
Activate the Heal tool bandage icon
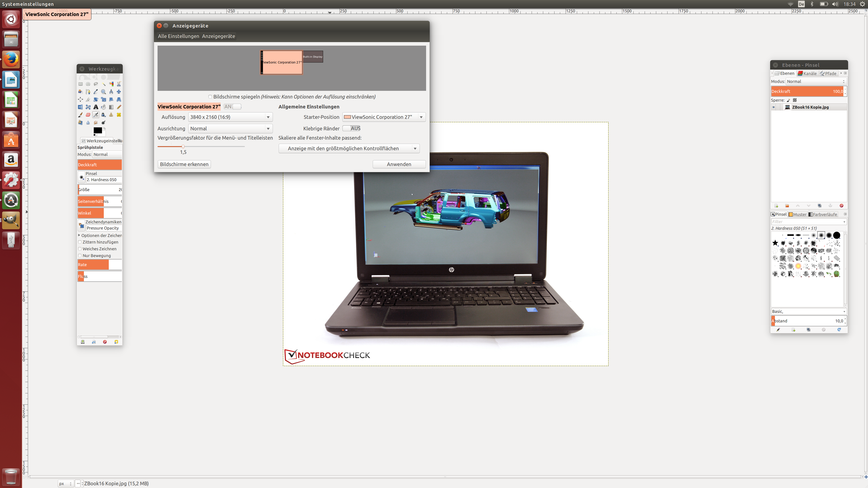(x=119, y=115)
